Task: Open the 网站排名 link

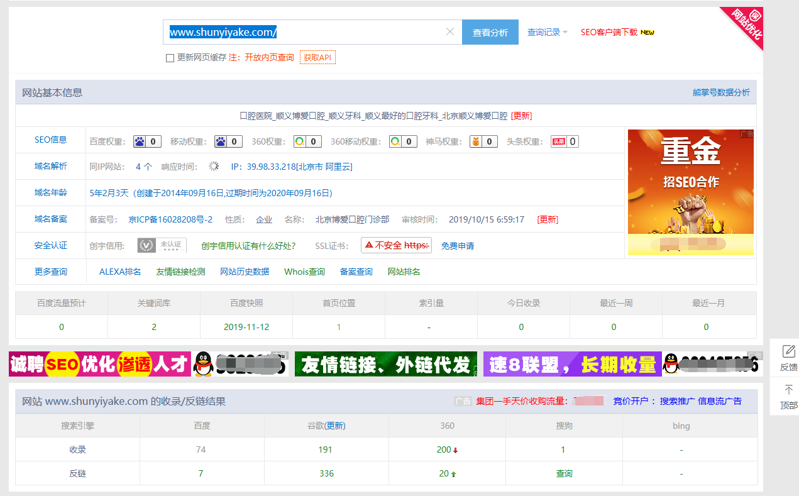Action: [x=404, y=272]
